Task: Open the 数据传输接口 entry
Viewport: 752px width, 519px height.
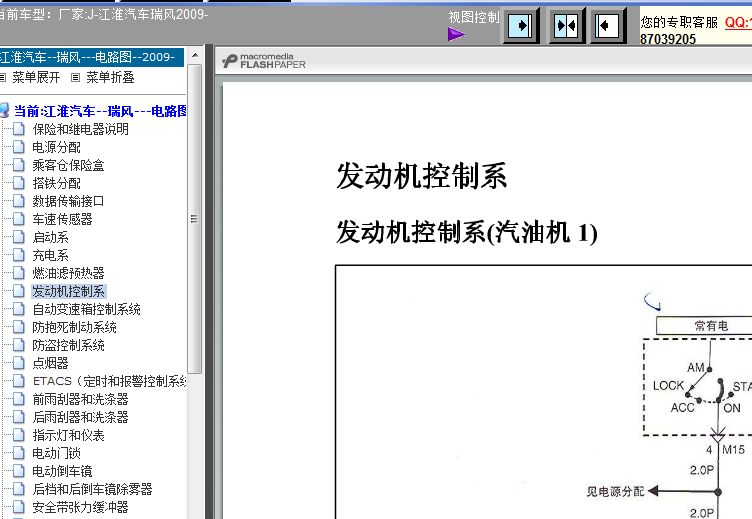Action: pyautogui.click(x=68, y=201)
